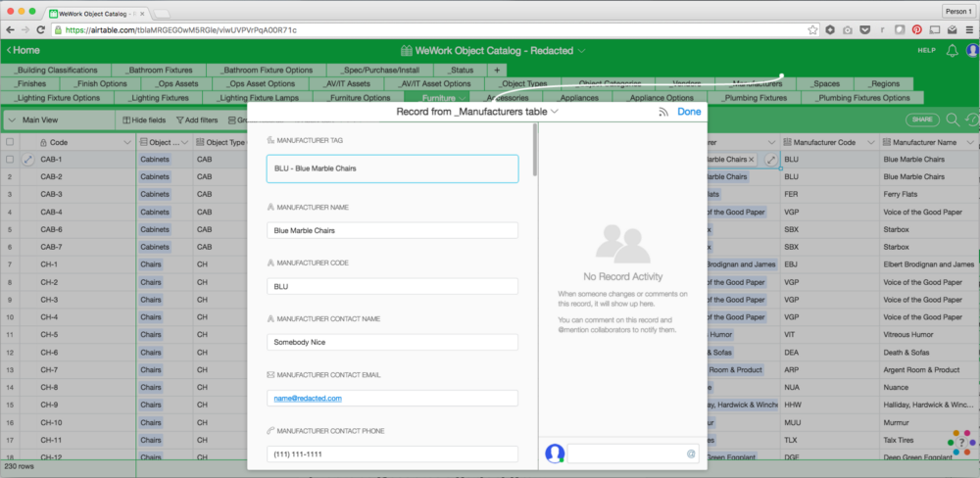
Task: Go back to Home
Action: (x=24, y=51)
